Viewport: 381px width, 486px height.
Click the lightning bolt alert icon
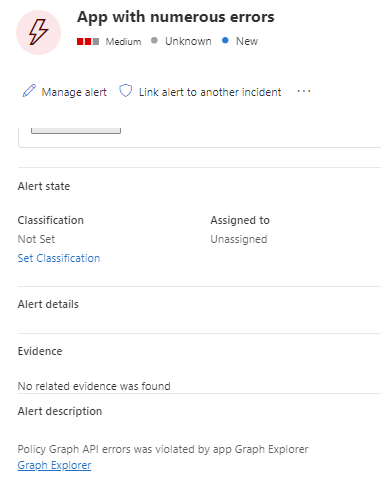click(39, 32)
